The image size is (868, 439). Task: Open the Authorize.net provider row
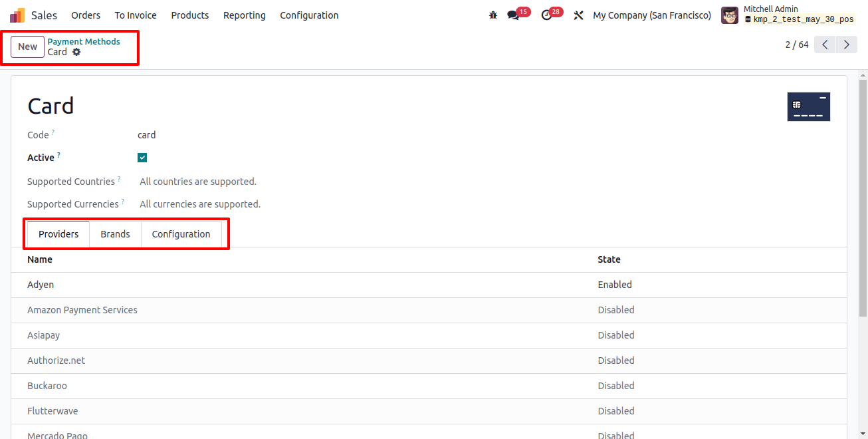[x=429, y=361]
